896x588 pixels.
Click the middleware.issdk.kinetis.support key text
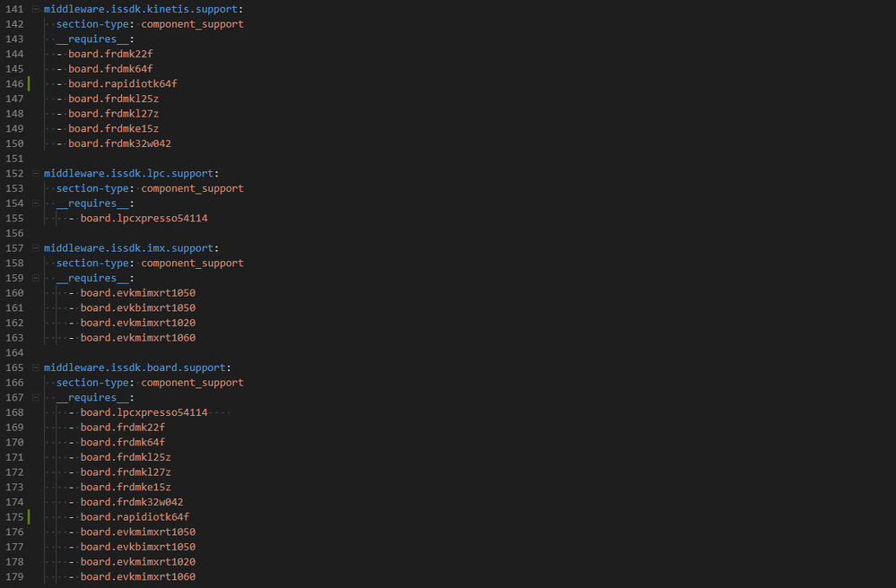point(141,9)
